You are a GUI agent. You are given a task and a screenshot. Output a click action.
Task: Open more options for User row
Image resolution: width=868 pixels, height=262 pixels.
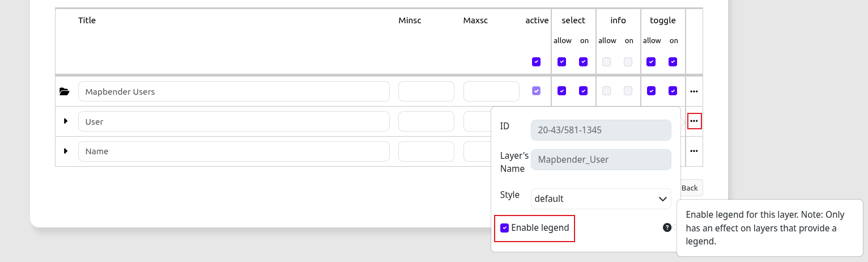[x=694, y=121]
